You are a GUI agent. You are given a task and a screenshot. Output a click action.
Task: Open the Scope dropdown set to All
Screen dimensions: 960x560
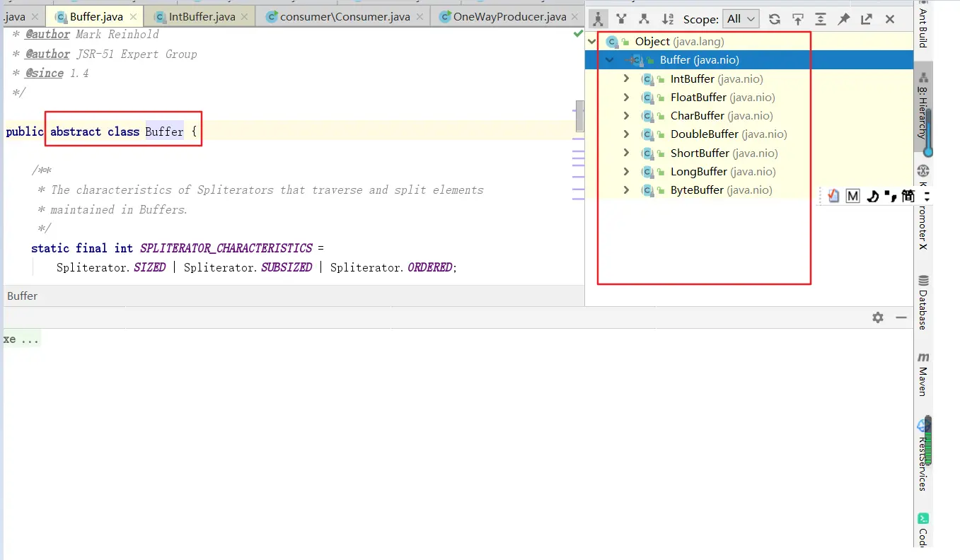click(x=741, y=19)
